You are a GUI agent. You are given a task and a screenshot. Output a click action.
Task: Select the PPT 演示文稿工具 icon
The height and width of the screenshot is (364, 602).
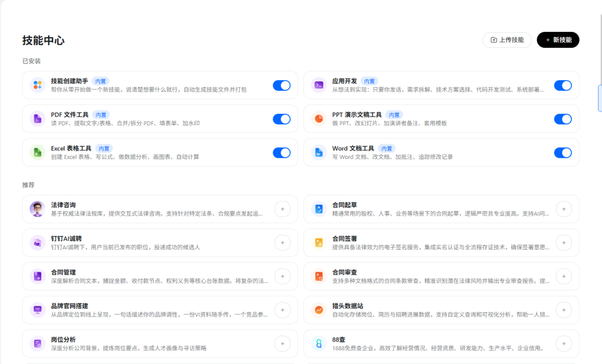point(318,119)
